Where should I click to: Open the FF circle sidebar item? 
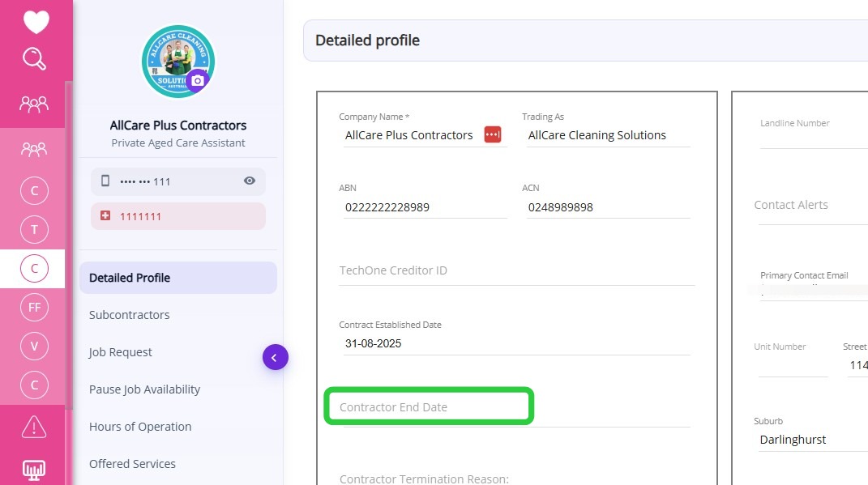point(34,308)
